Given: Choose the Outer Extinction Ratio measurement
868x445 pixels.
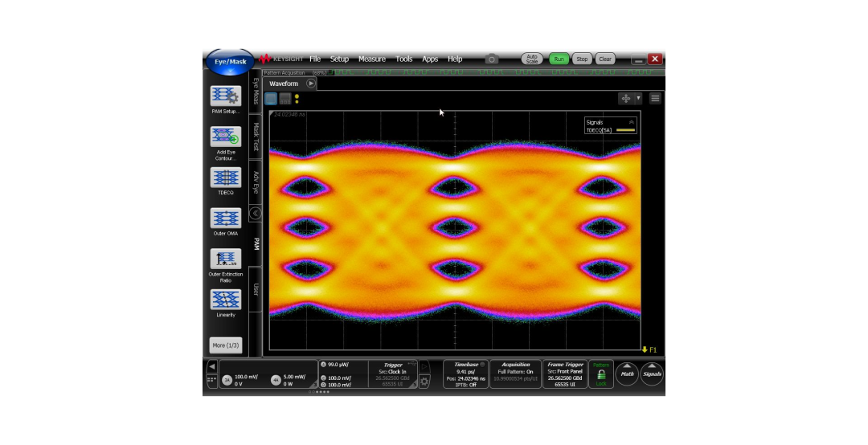Looking at the screenshot, I should (x=225, y=259).
